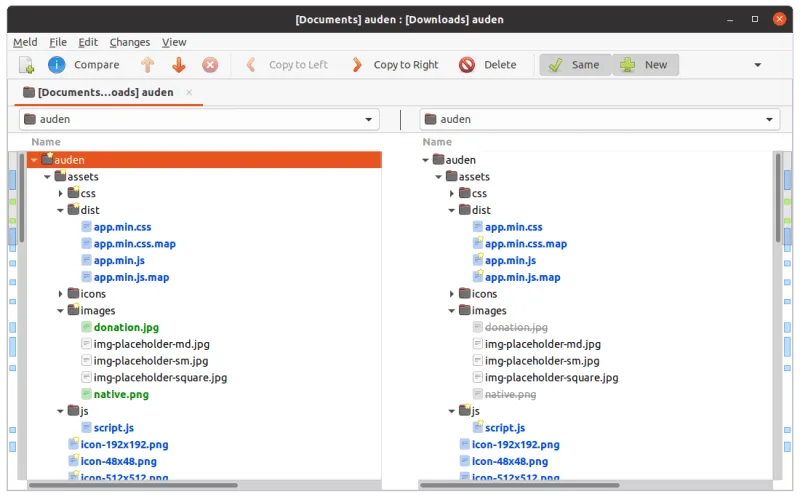The height and width of the screenshot is (497, 800).
Task: Click the Compare button label
Action: click(96, 65)
